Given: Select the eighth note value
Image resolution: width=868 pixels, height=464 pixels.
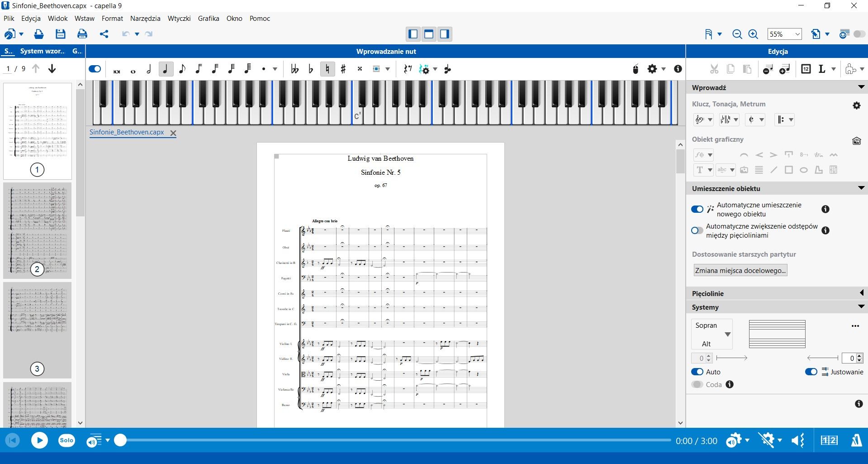Looking at the screenshot, I should pos(182,69).
